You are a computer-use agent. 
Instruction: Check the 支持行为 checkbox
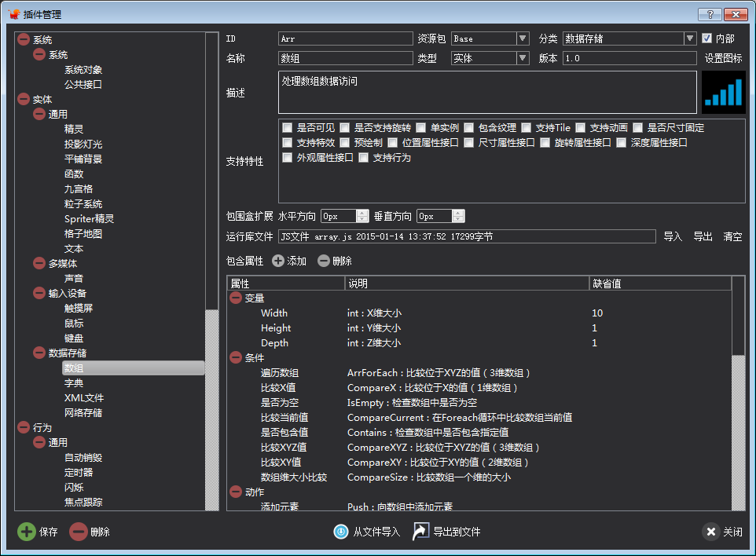tap(364, 158)
